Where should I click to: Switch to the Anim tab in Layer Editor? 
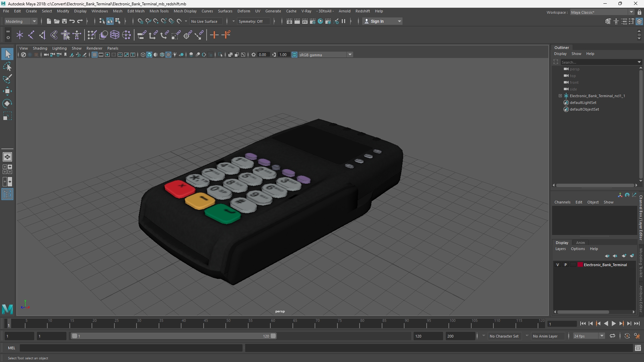[x=580, y=243]
